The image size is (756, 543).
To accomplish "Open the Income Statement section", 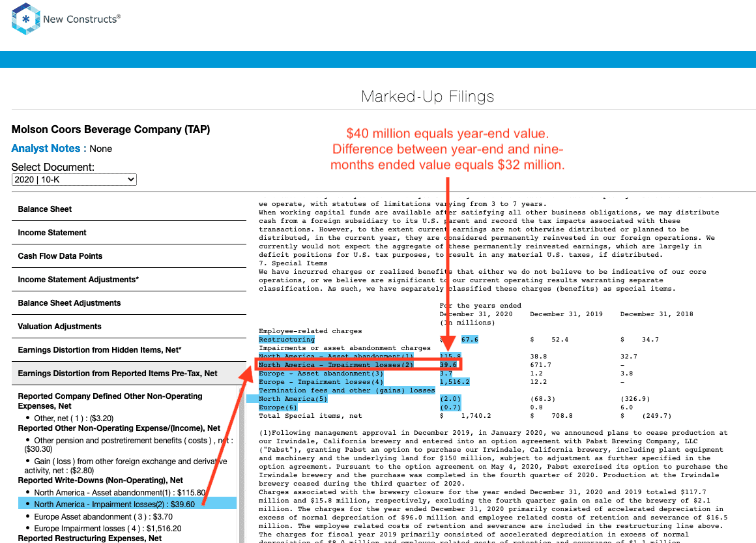I will point(129,233).
